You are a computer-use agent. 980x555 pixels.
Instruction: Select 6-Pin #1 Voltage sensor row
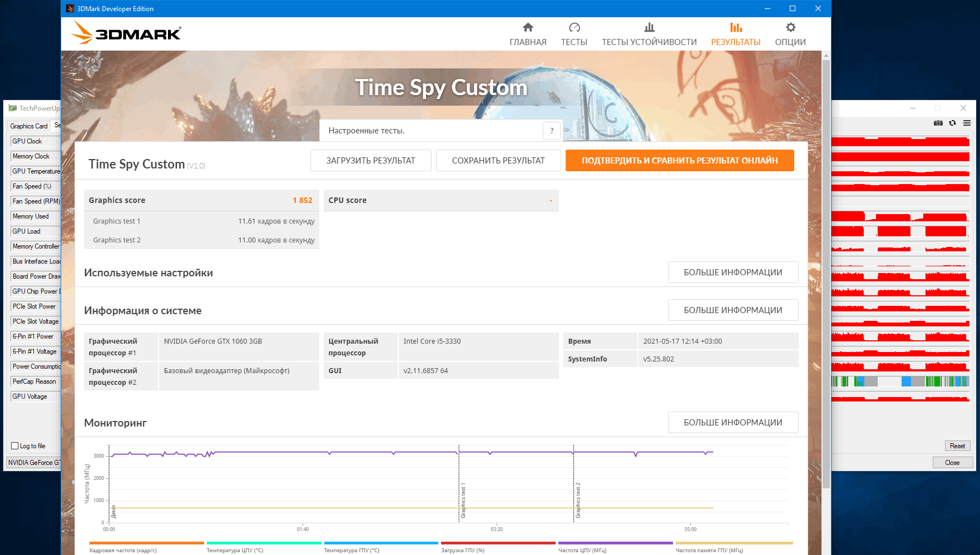36,351
